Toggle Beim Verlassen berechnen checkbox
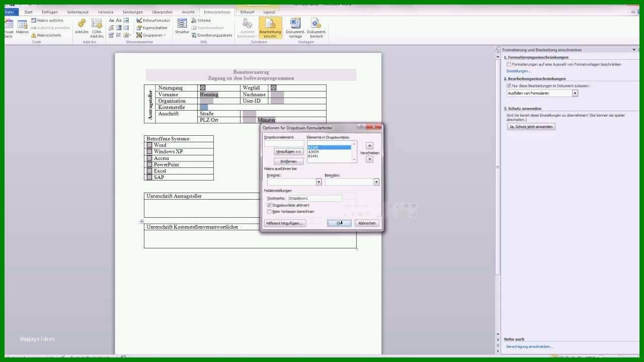This screenshot has width=644, height=362. 270,212
